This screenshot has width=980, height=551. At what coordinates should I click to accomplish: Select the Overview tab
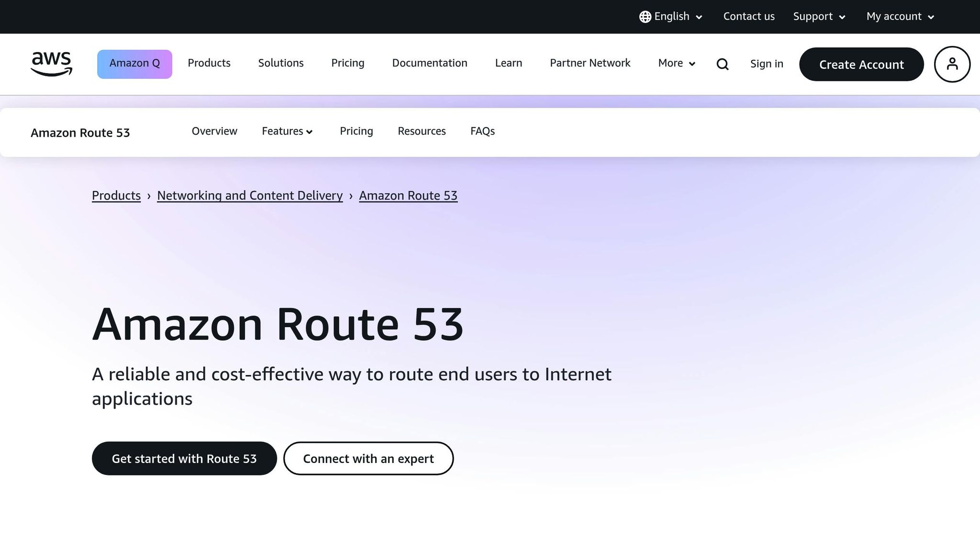(214, 131)
